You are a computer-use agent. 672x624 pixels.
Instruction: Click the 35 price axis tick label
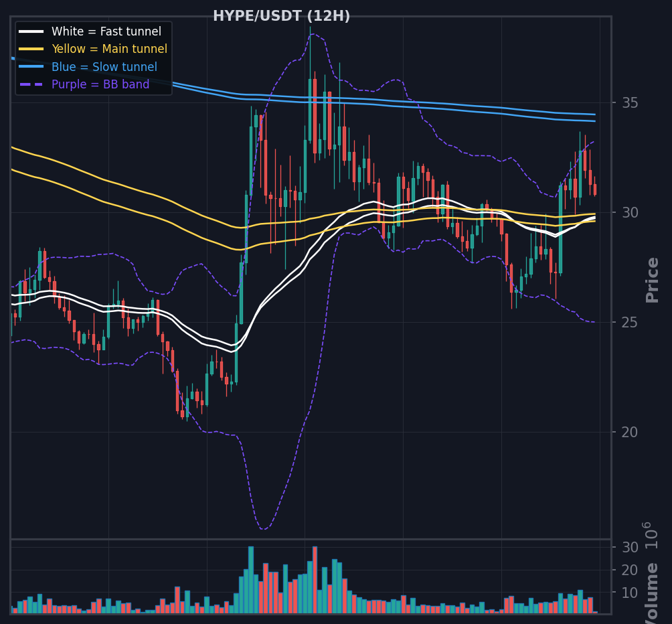click(x=630, y=103)
